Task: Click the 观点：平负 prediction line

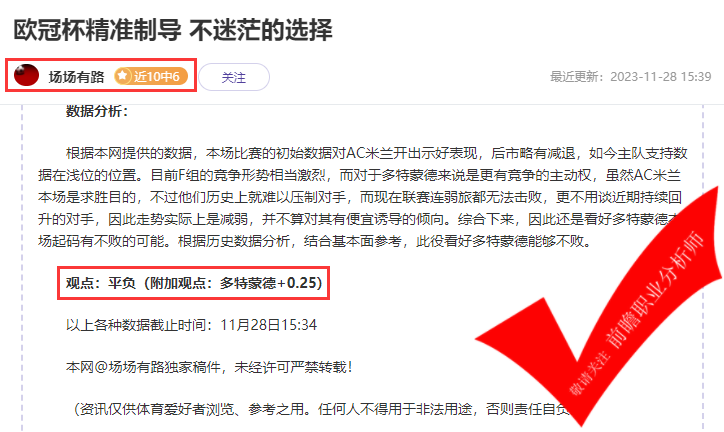Action: point(193,282)
